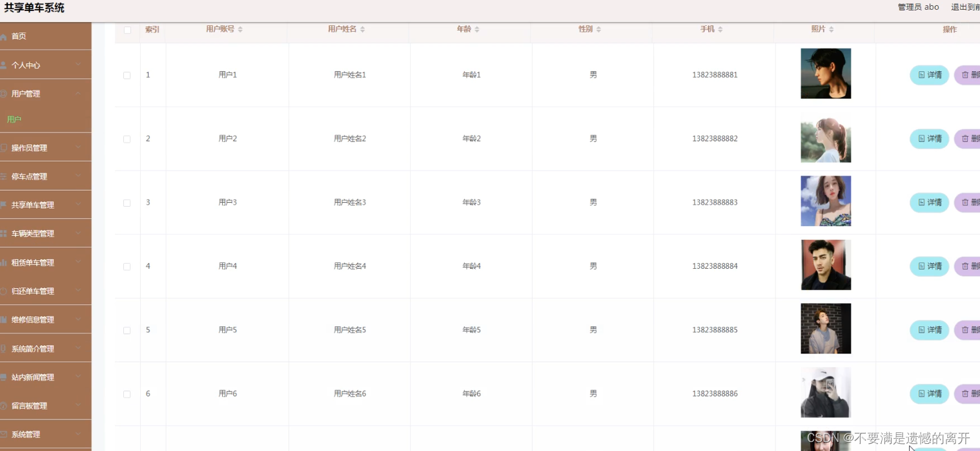The height and width of the screenshot is (451, 980).
Task: Click the grid icon beside 车辆类型管理
Action: pos(3,233)
